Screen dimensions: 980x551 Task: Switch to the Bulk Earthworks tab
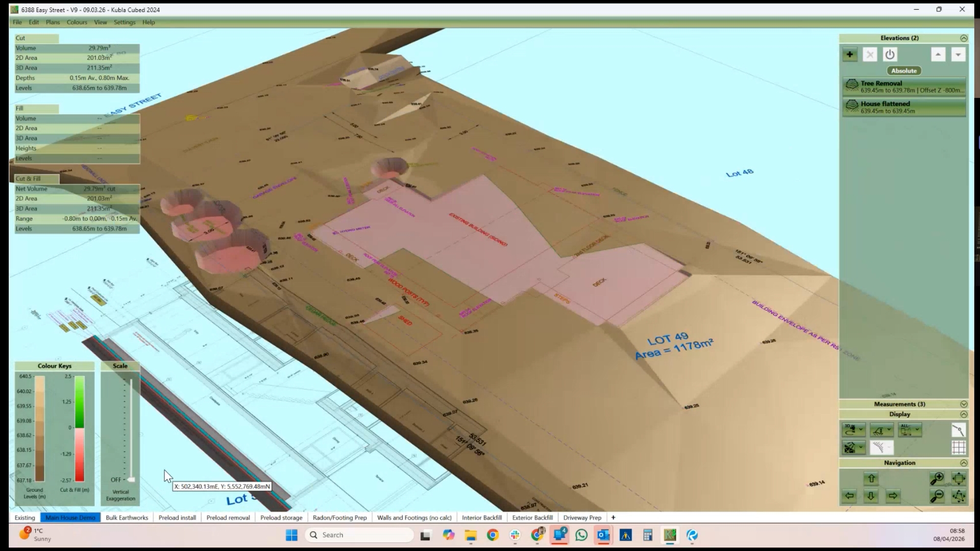[x=127, y=517]
